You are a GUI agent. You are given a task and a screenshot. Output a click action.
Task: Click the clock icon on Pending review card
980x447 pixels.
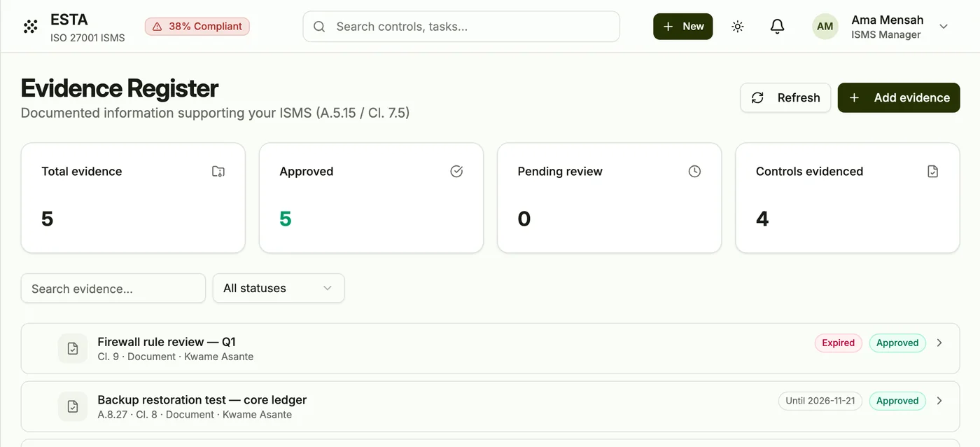pos(694,171)
